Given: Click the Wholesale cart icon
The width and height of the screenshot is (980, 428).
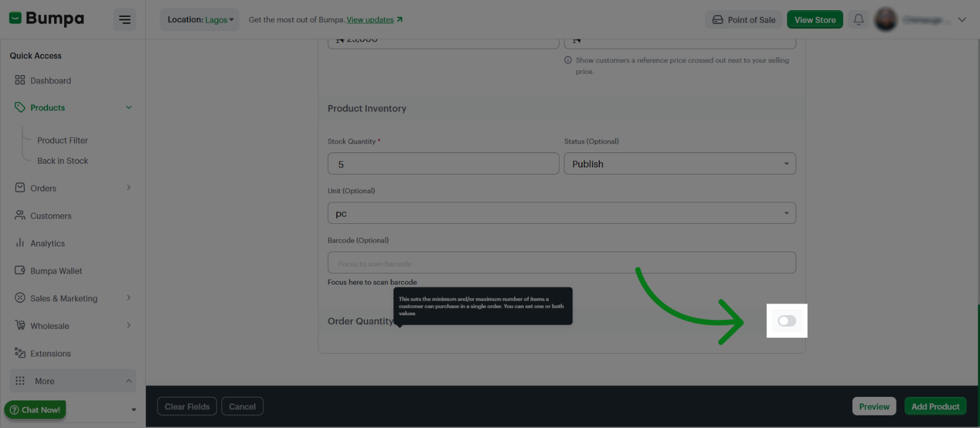Looking at the screenshot, I should pos(20,325).
